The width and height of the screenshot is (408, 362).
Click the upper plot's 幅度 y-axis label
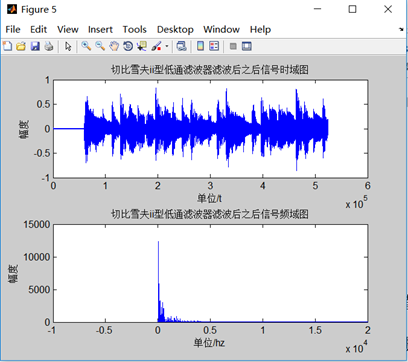23,129
